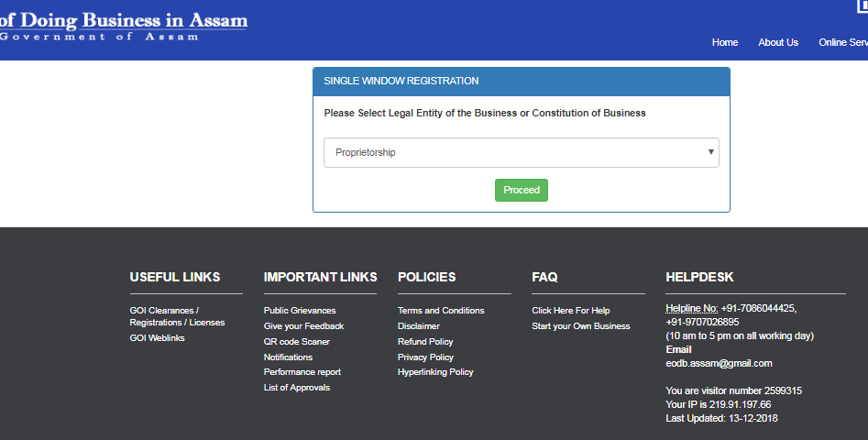Go to the Home menu item
The image size is (868, 440).
[x=725, y=42]
